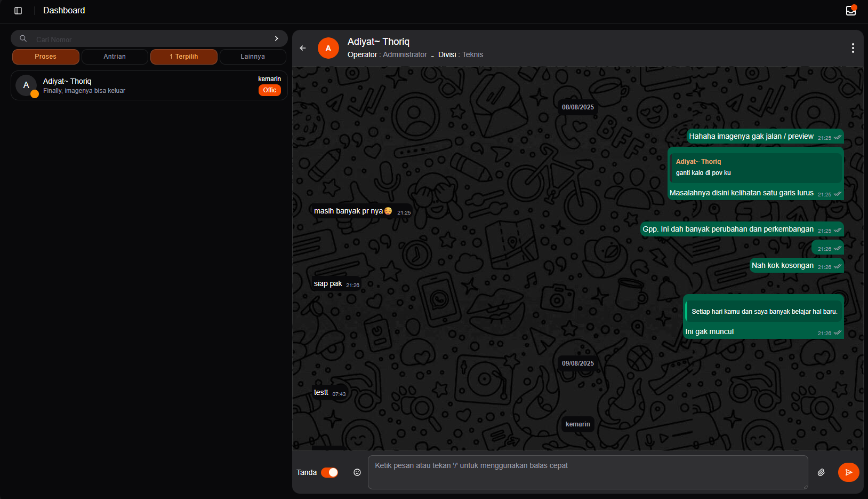Select the Proses tab
Screen dimensions: 868x499
click(45, 57)
